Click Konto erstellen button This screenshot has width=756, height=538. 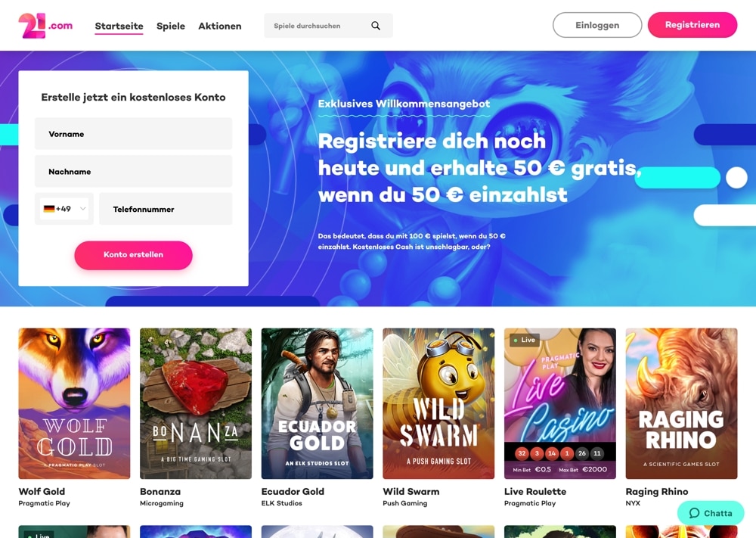(x=134, y=255)
